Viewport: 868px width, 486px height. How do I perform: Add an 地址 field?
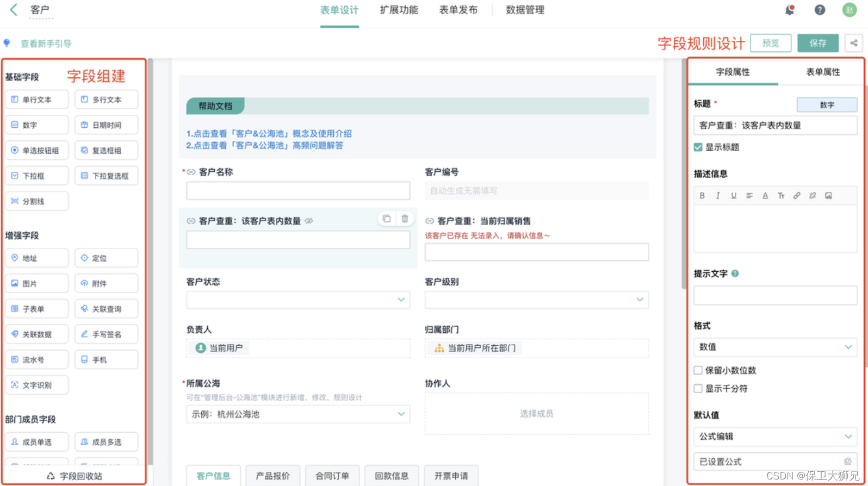tap(37, 258)
